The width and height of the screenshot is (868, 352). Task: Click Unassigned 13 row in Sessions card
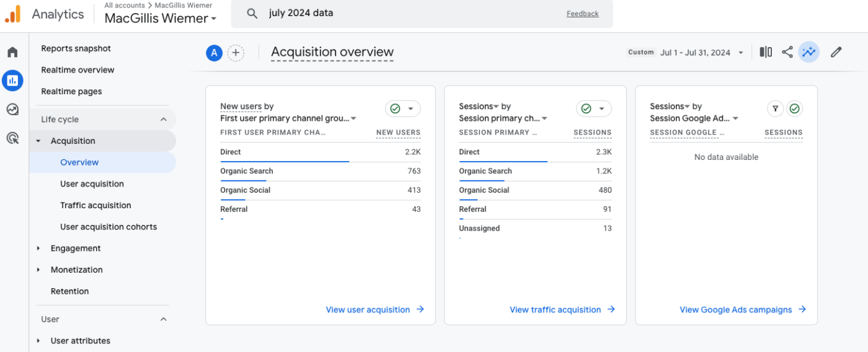[535, 229]
